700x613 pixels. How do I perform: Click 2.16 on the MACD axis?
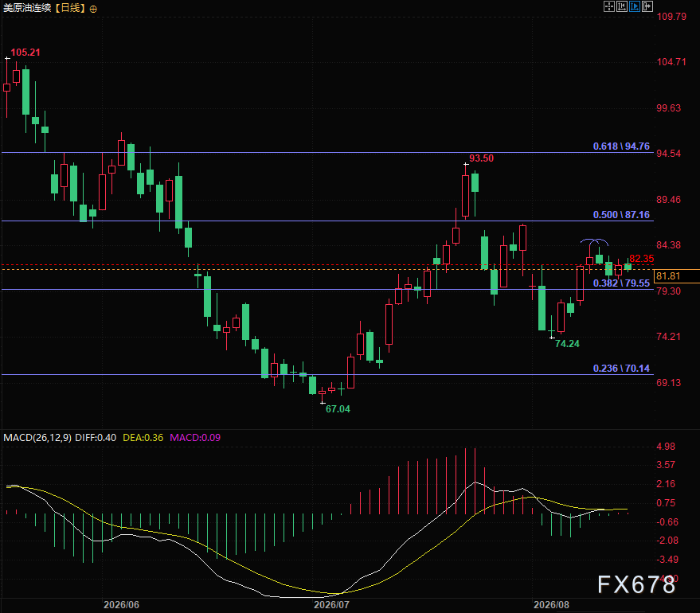666,483
